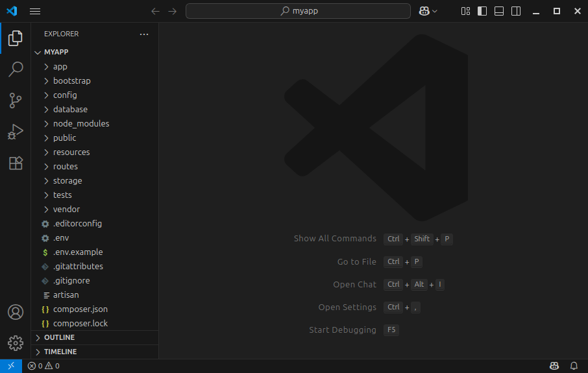Screen dimensions: 588x373
Task: Click the Show All Commands shortcut hint
Action: (x=373, y=239)
